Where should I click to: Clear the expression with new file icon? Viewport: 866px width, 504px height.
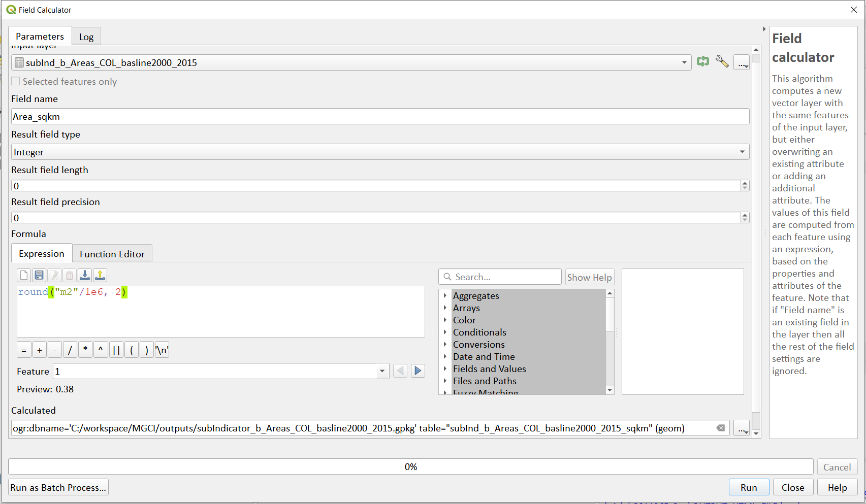point(24,275)
